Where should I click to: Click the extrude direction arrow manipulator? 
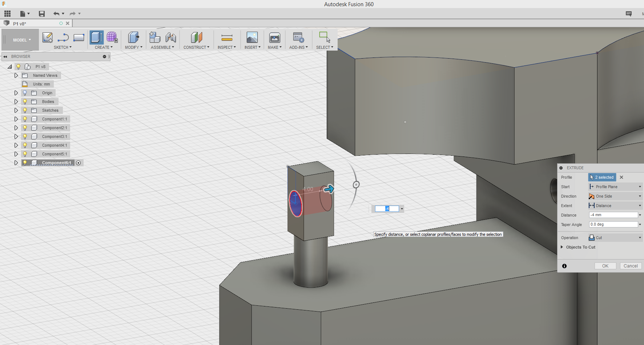point(329,189)
